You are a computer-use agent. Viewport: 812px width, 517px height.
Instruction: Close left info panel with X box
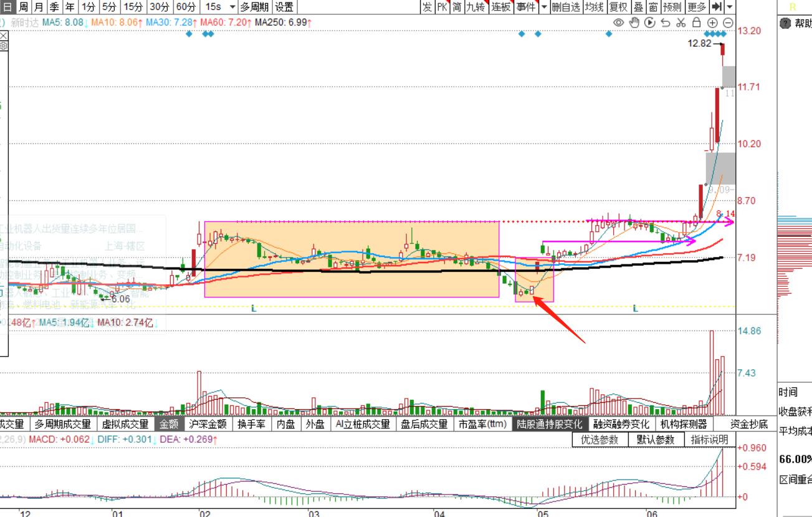(x=4, y=36)
